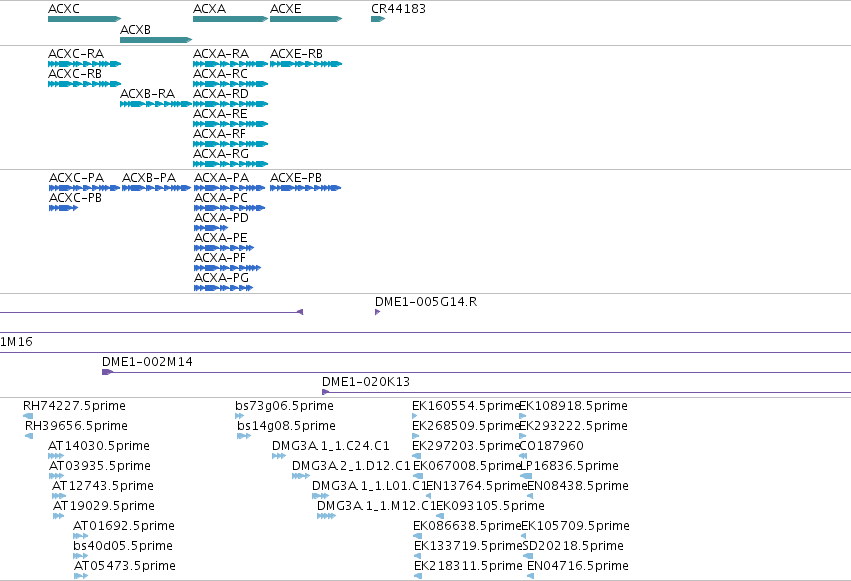Select EST SD20218.5prime

point(528,556)
